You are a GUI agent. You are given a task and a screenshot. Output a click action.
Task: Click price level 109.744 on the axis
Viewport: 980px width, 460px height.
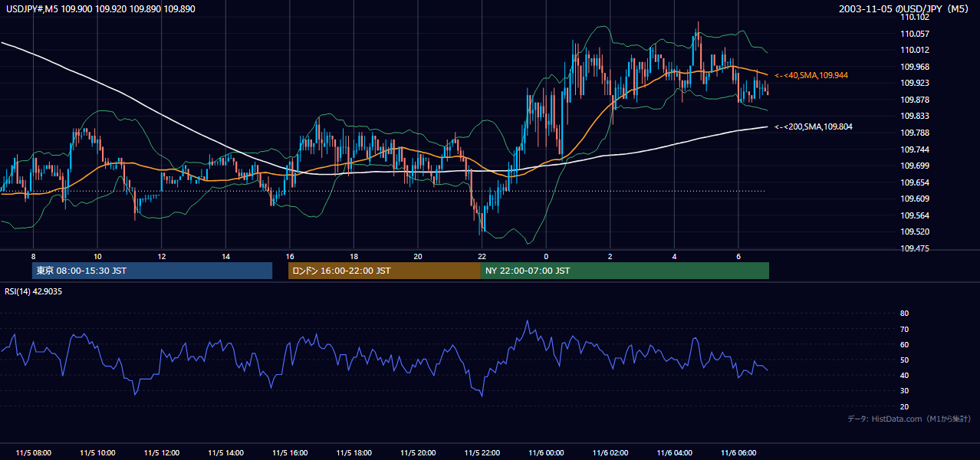pos(915,149)
